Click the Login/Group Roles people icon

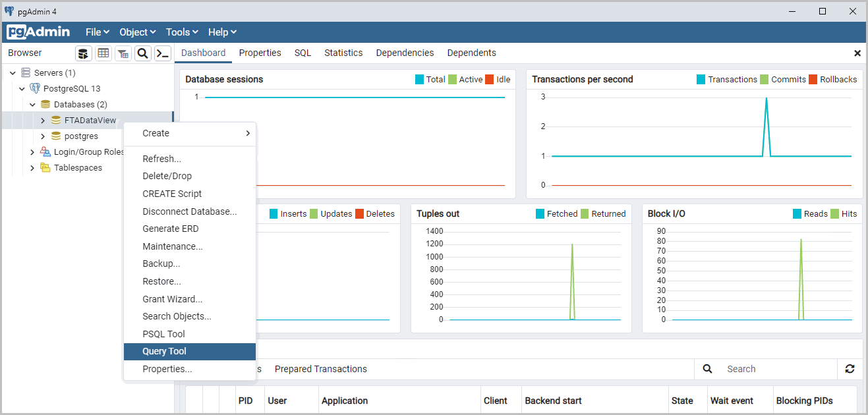[x=45, y=152]
